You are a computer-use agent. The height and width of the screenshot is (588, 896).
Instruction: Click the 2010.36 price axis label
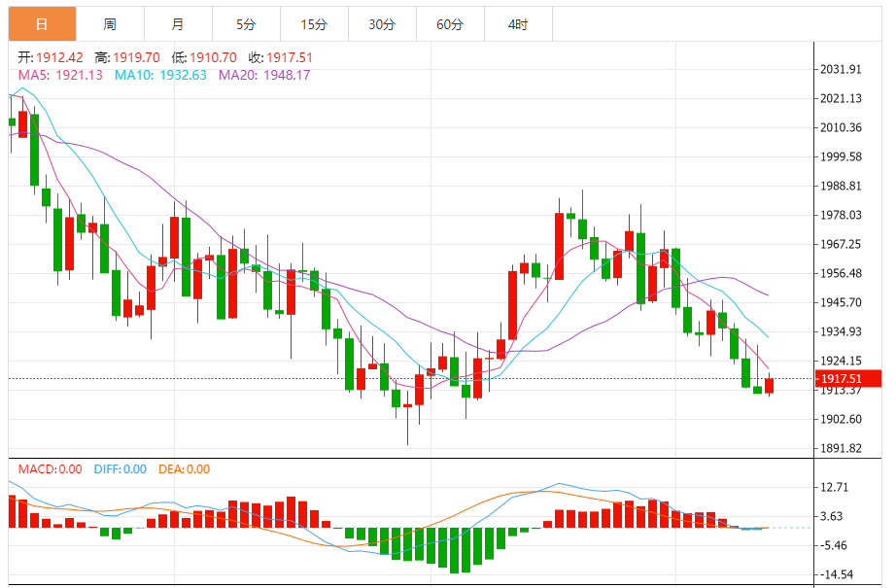click(x=841, y=127)
